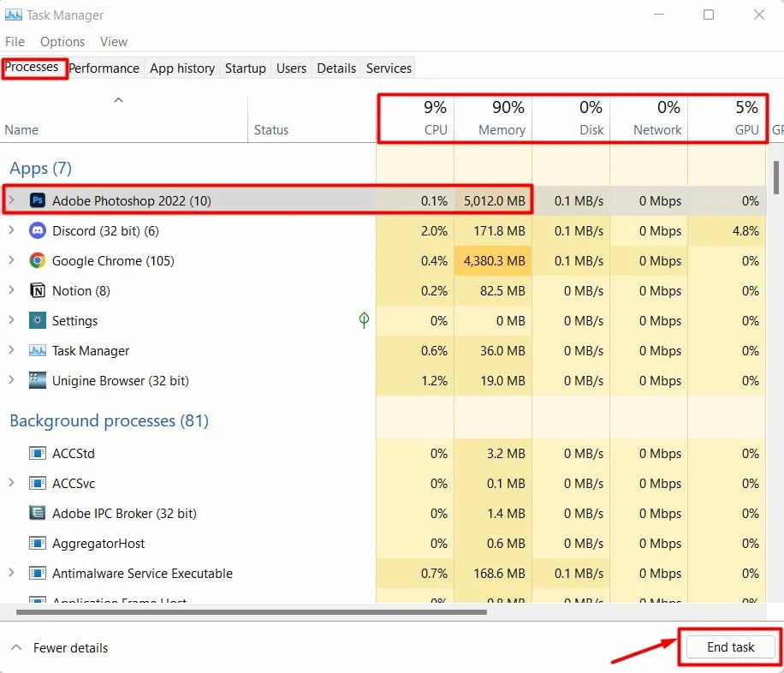Select the AggregatorHost process name
Viewport: 784px width, 673px height.
(98, 544)
